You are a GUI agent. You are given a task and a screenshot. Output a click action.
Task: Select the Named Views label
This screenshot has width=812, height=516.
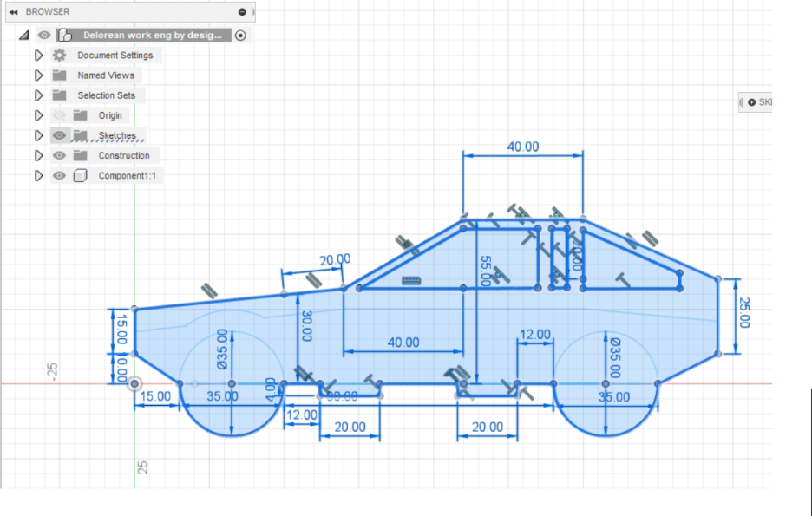106,75
